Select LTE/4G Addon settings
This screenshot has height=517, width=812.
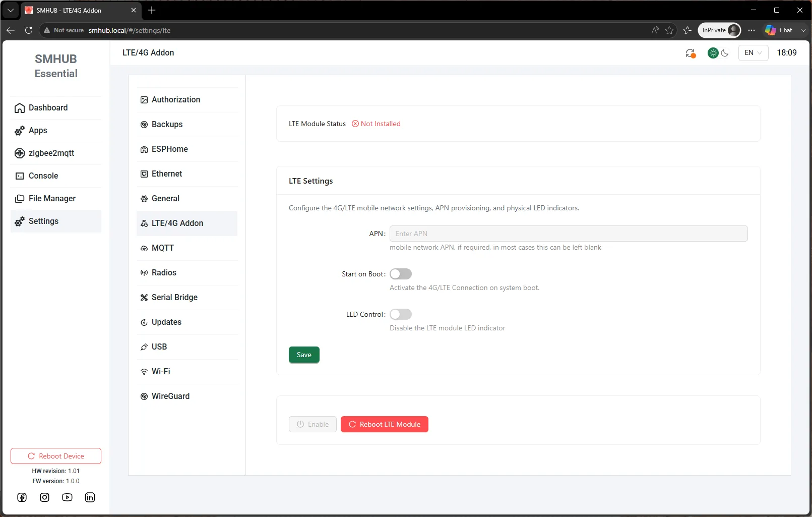tap(187, 223)
